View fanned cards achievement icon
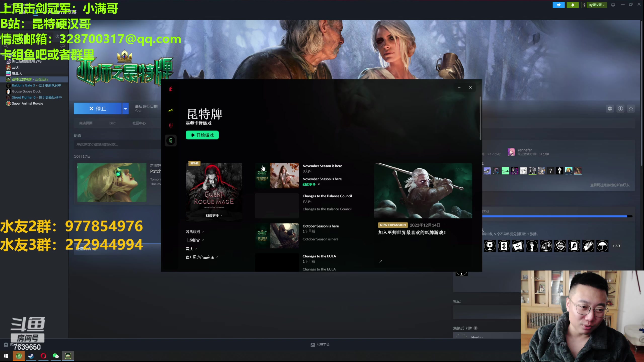The image size is (644, 362). pos(588,246)
